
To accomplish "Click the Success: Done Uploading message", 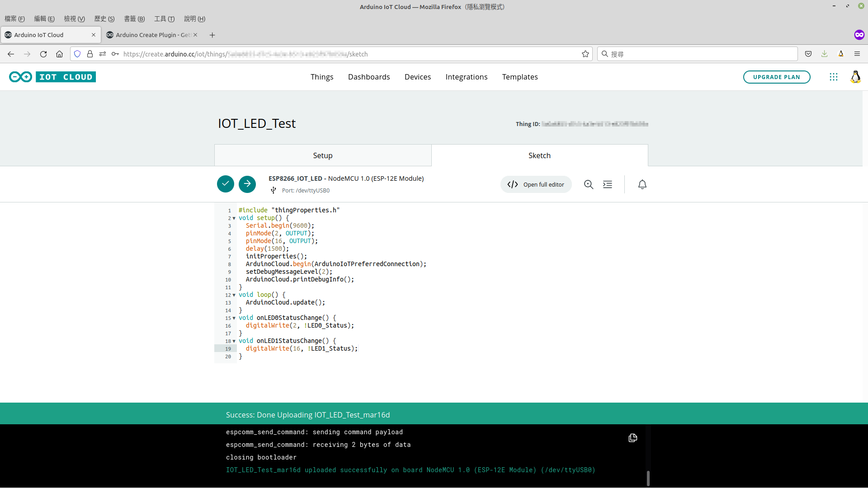I will click(x=308, y=415).
